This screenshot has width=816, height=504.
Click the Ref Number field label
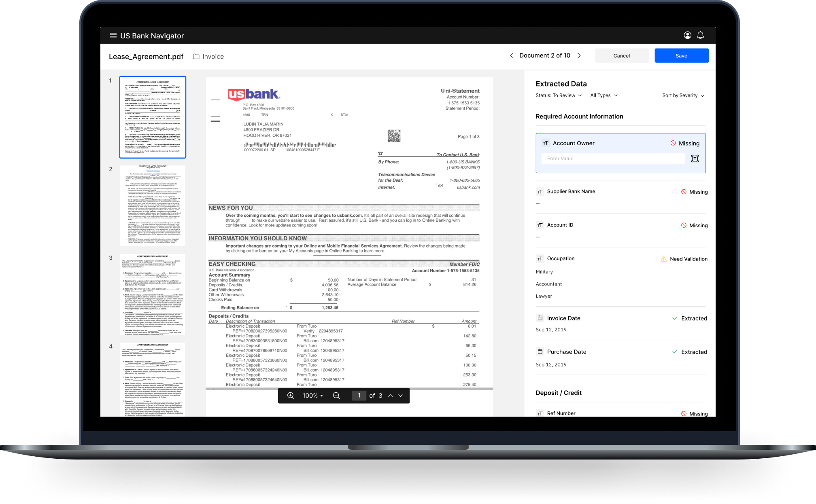[x=561, y=413]
